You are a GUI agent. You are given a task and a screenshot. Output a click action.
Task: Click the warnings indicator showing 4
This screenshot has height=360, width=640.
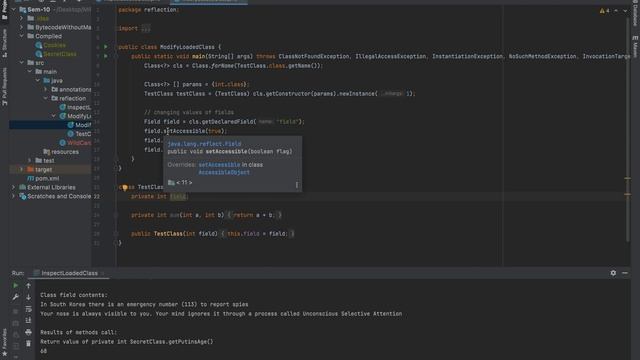pos(605,11)
